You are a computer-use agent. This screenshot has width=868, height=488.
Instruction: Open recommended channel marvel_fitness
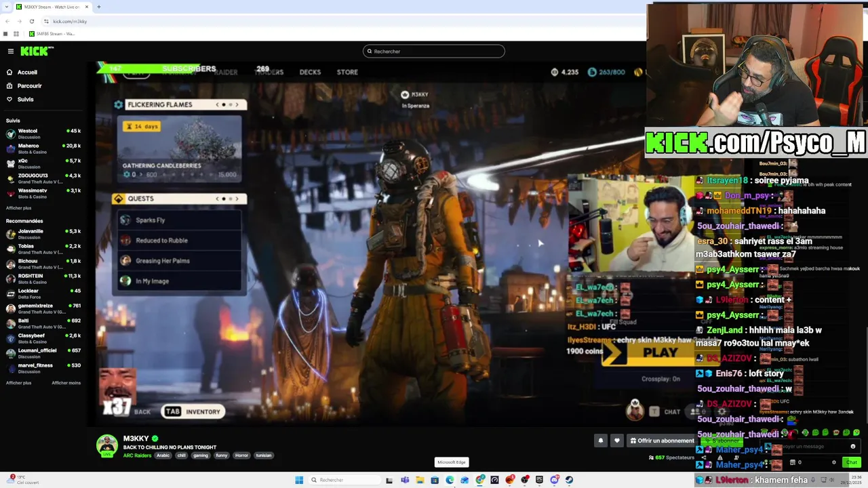coord(43,367)
